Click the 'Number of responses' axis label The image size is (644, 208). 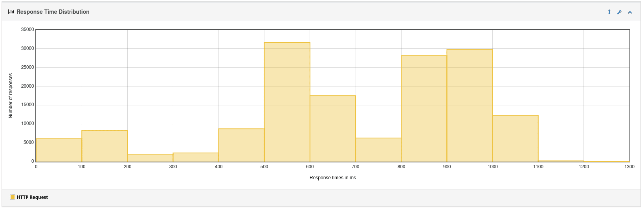point(11,96)
